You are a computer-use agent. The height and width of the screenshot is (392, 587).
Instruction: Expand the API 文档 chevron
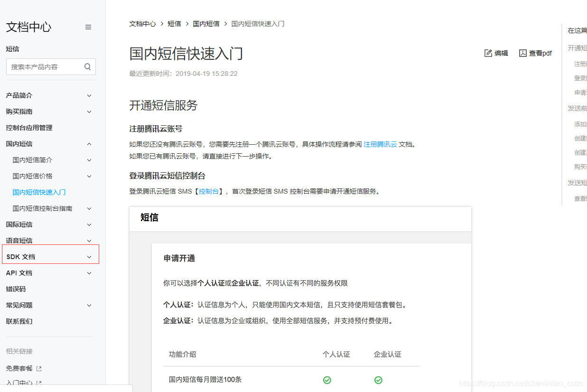point(89,273)
